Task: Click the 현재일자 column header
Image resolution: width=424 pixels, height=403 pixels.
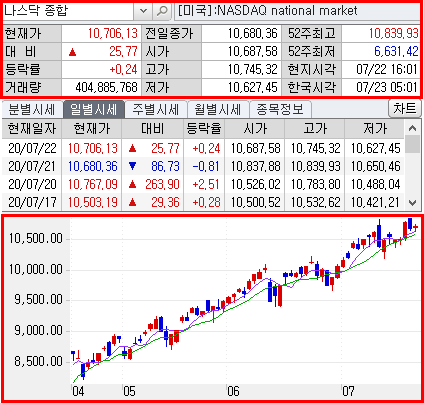Action: 32,129
